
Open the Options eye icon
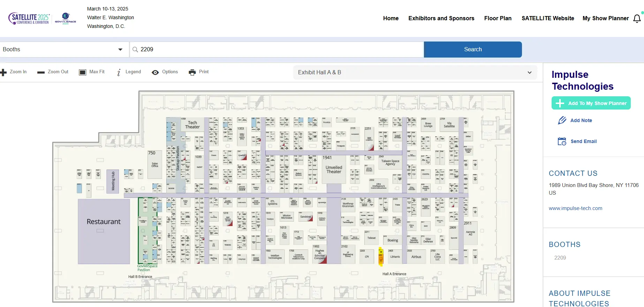click(x=155, y=72)
